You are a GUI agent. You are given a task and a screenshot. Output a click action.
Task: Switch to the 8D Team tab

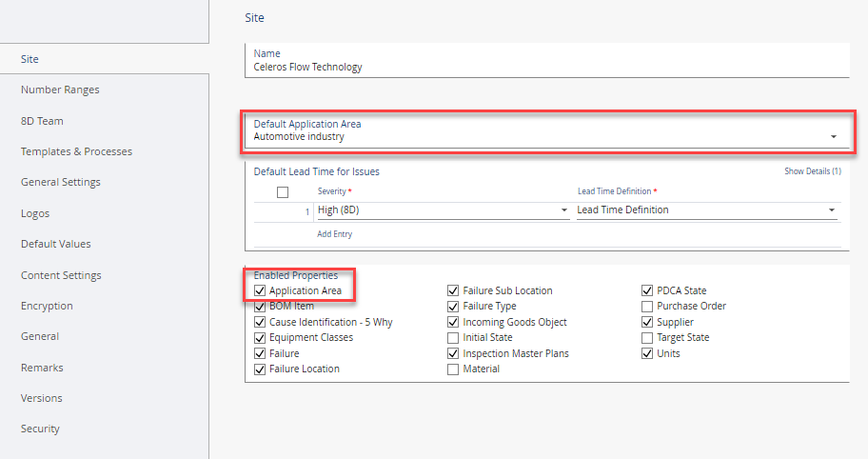click(x=42, y=121)
